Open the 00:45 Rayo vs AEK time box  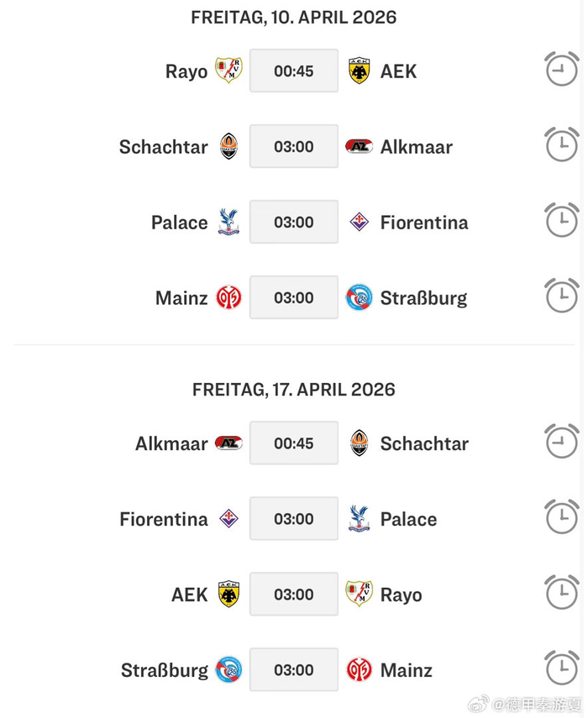(x=294, y=71)
